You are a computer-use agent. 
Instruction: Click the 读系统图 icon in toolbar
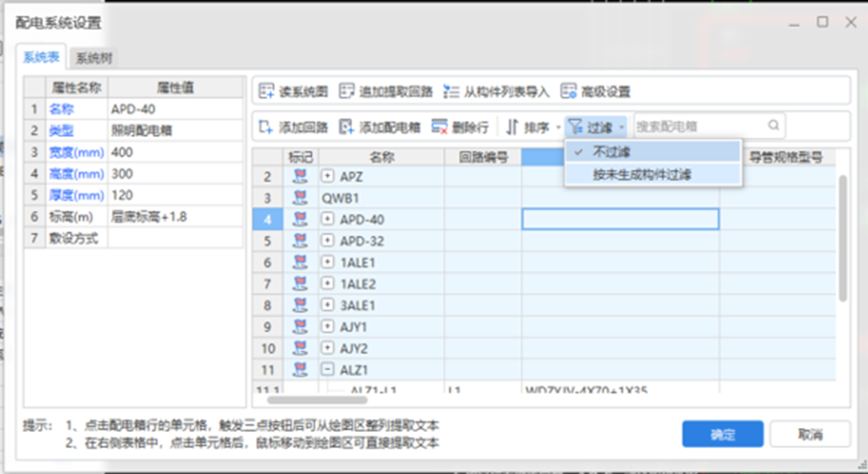click(x=267, y=91)
